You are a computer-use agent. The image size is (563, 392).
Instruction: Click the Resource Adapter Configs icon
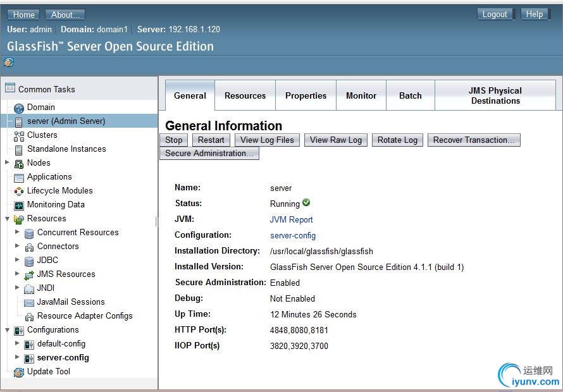click(29, 317)
